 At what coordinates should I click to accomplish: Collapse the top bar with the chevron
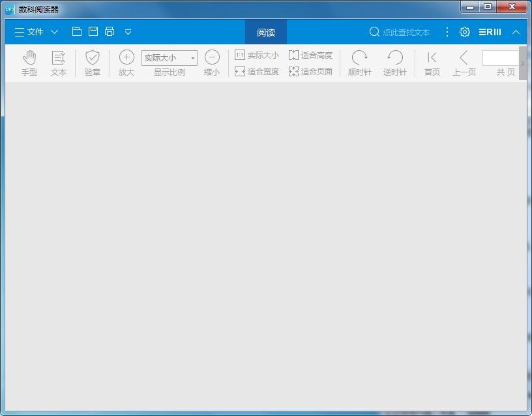(x=516, y=31)
